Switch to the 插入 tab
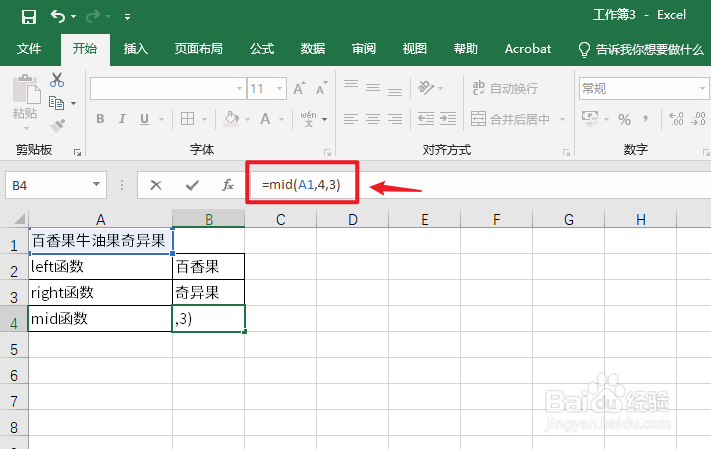The width and height of the screenshot is (711, 449). pos(136,49)
